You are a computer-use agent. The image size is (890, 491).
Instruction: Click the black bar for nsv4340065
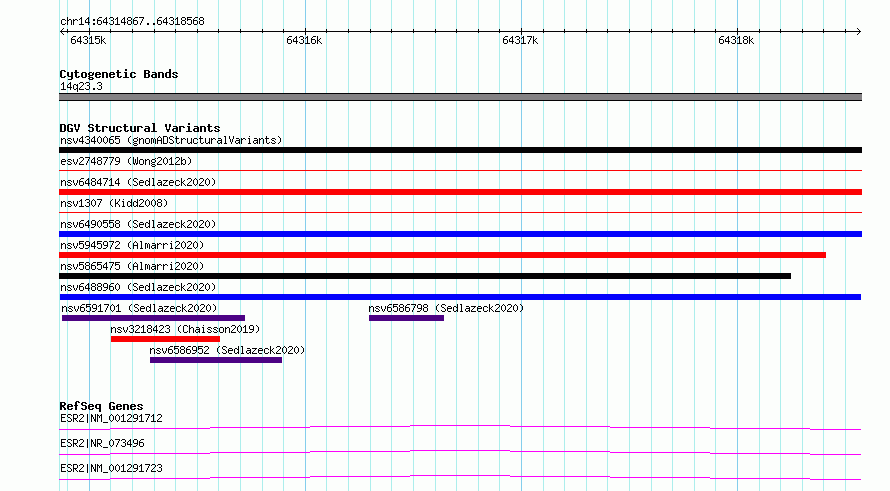point(460,150)
